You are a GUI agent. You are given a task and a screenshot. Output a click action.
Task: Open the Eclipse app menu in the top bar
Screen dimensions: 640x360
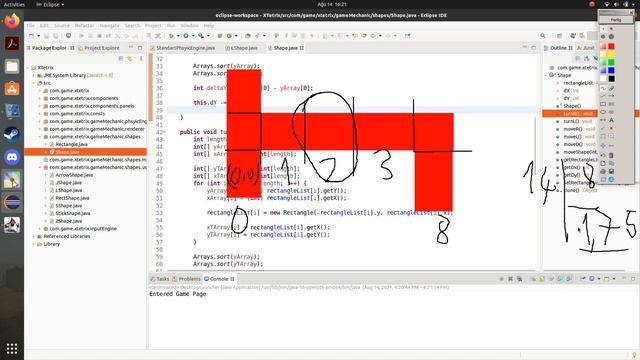click(50, 4)
